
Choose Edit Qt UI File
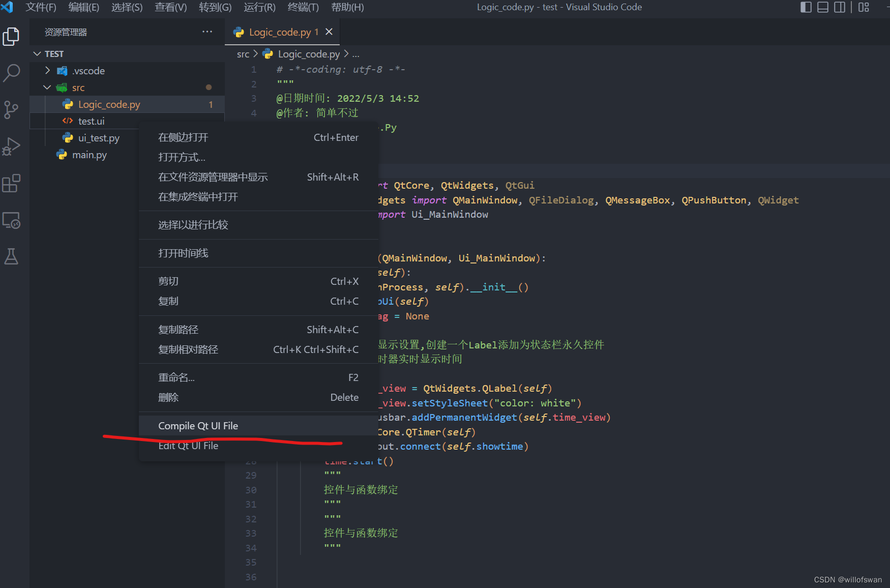(258, 446)
